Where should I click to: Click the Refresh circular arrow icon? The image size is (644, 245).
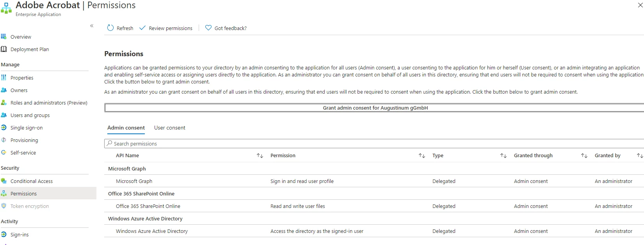pyautogui.click(x=110, y=28)
